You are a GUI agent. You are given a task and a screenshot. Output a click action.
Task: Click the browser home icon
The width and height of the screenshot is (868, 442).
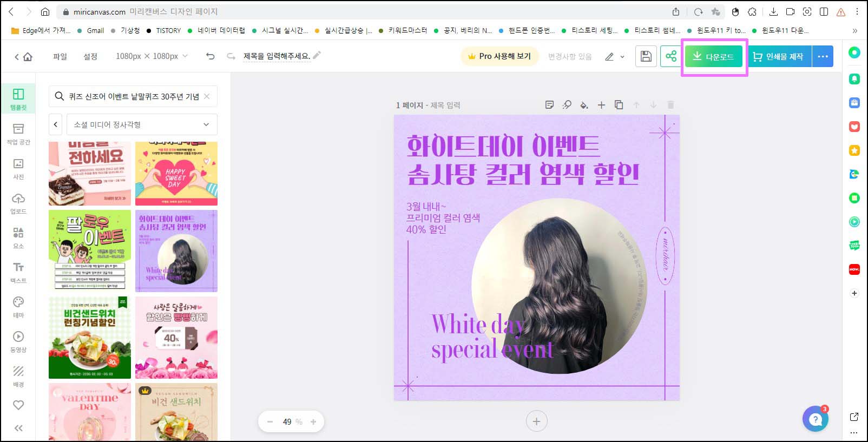click(x=45, y=11)
